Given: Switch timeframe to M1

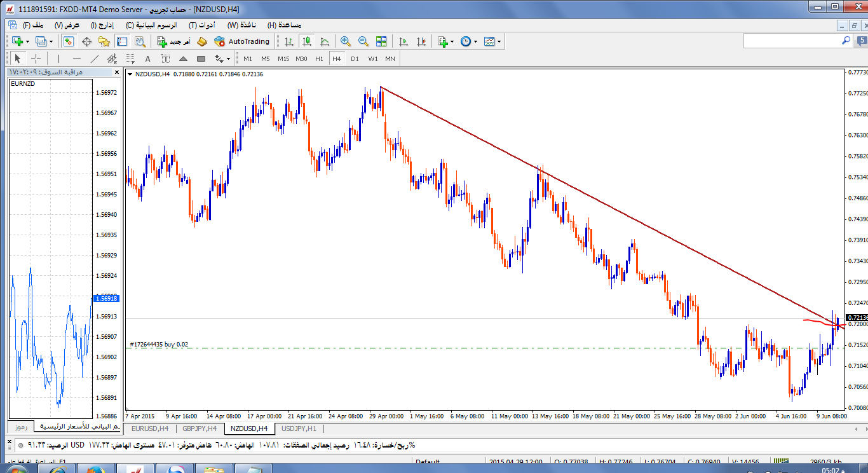Looking at the screenshot, I should pyautogui.click(x=248, y=58).
